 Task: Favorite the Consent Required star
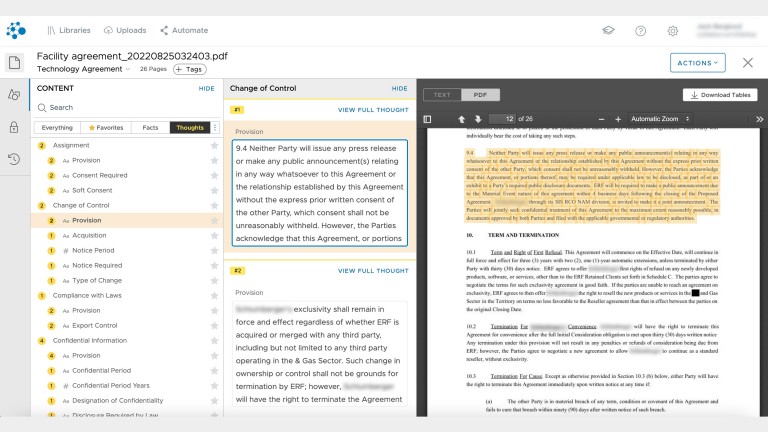pyautogui.click(x=214, y=175)
